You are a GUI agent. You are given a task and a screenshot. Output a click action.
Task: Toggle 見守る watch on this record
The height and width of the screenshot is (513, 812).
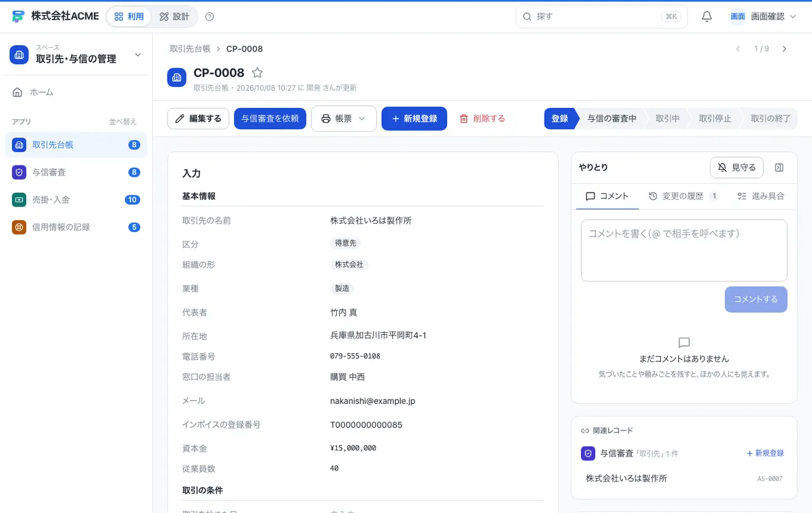(x=737, y=167)
